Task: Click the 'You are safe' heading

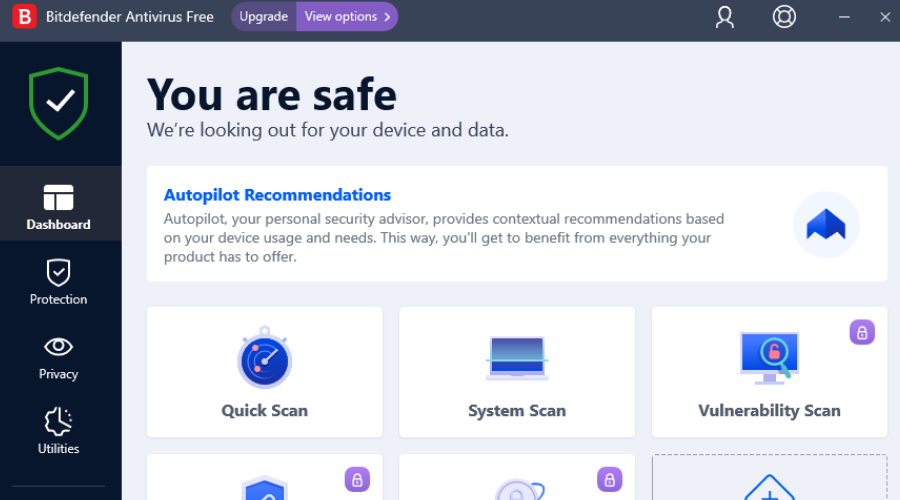Action: 272,95
